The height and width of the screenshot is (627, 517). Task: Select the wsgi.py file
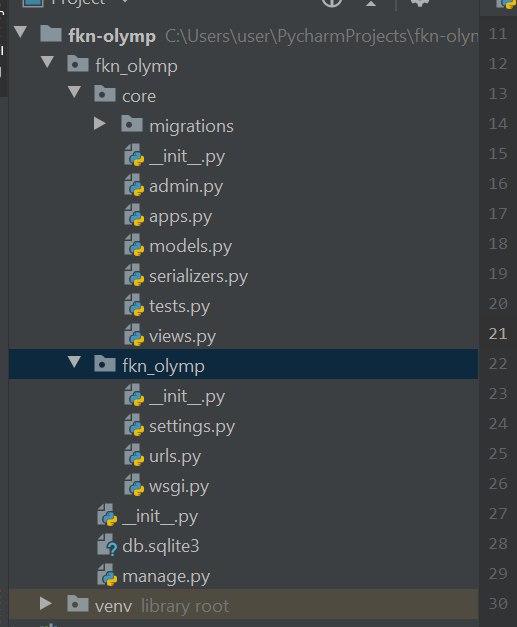pyautogui.click(x=179, y=487)
